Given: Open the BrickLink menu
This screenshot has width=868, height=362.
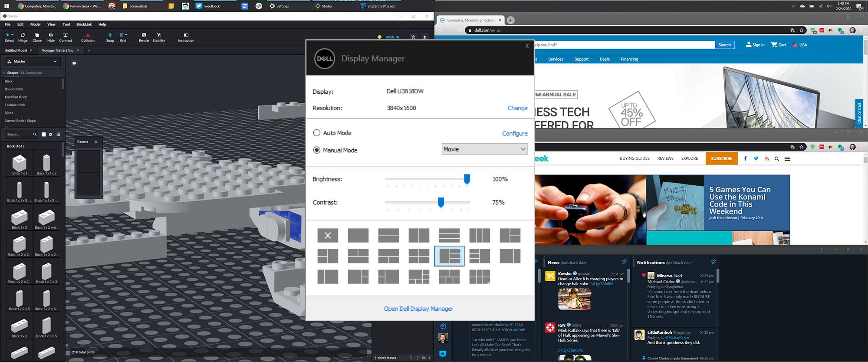Looking at the screenshot, I should point(84,24).
